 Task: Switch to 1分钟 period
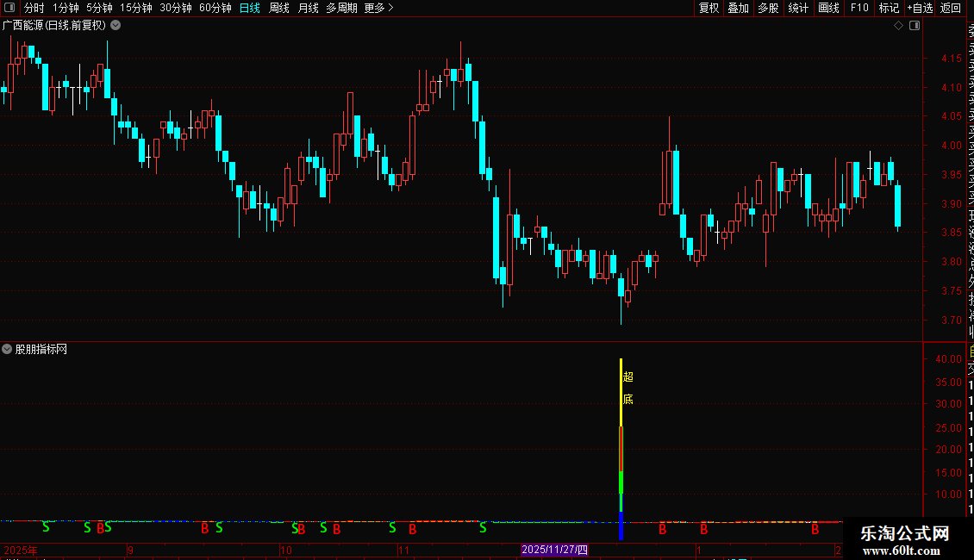click(66, 8)
